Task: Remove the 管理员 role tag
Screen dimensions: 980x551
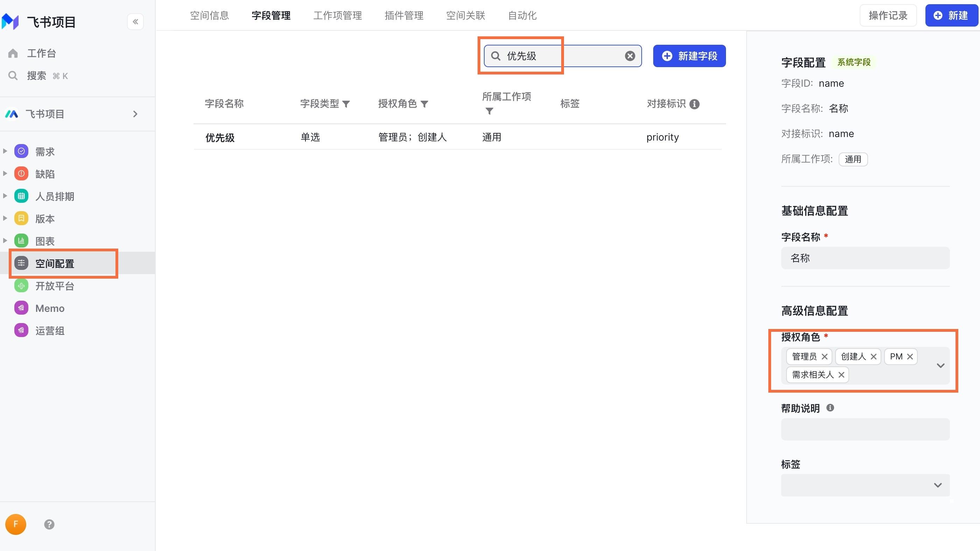Action: 824,357
